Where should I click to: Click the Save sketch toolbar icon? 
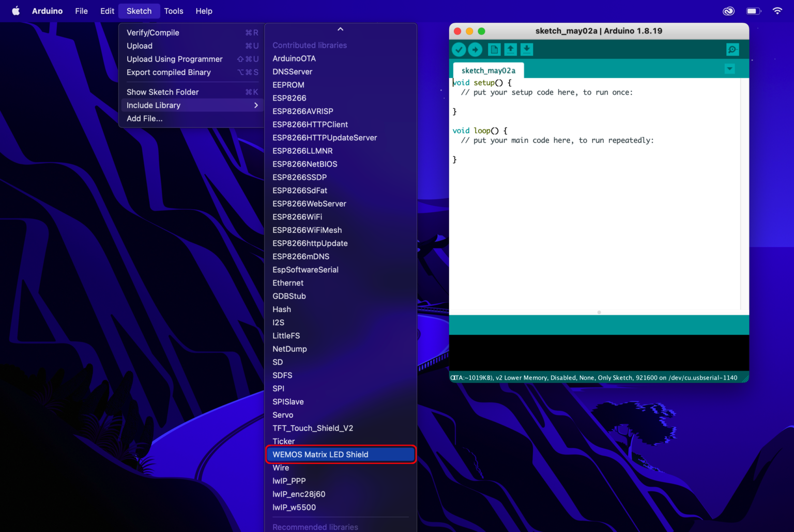pos(526,50)
